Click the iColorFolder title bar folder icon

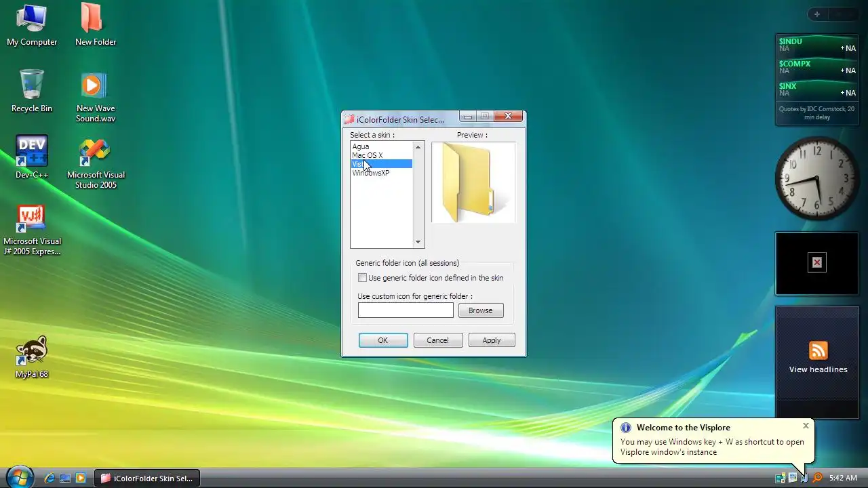pos(349,119)
